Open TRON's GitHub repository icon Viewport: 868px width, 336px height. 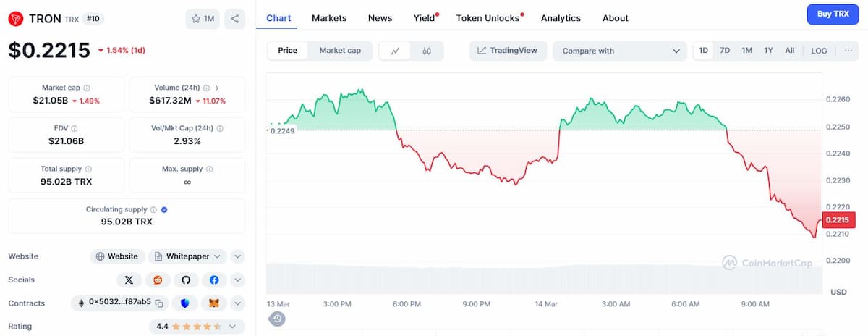(x=185, y=280)
